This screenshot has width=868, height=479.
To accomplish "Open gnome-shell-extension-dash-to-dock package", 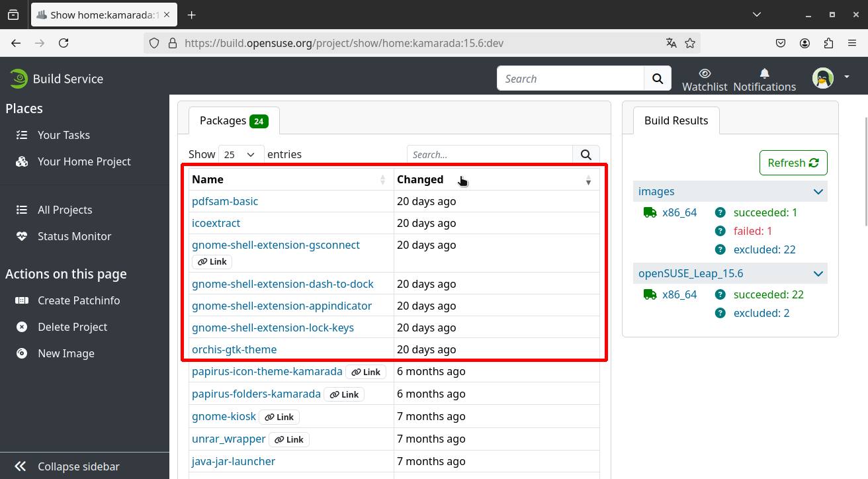I will (x=282, y=284).
